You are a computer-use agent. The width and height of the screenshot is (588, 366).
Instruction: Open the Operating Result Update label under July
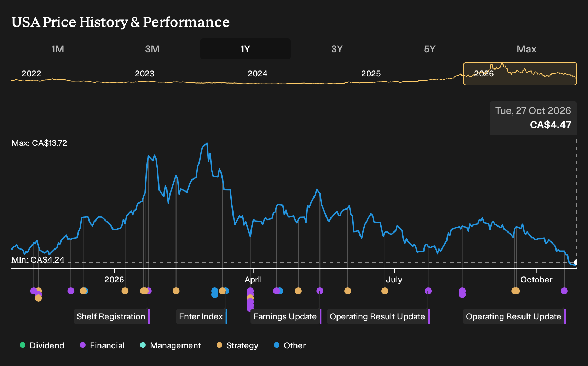(378, 316)
